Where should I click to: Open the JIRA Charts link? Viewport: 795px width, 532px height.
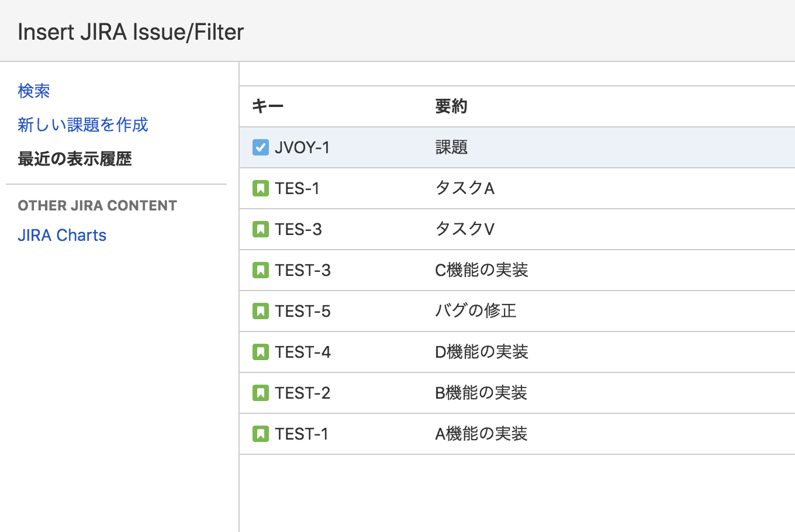click(x=62, y=235)
